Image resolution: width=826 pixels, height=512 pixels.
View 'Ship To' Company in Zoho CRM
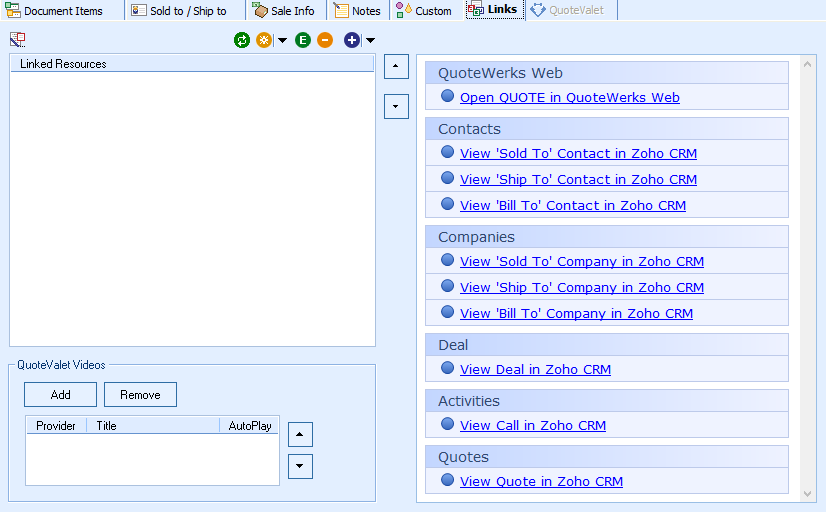click(x=582, y=288)
